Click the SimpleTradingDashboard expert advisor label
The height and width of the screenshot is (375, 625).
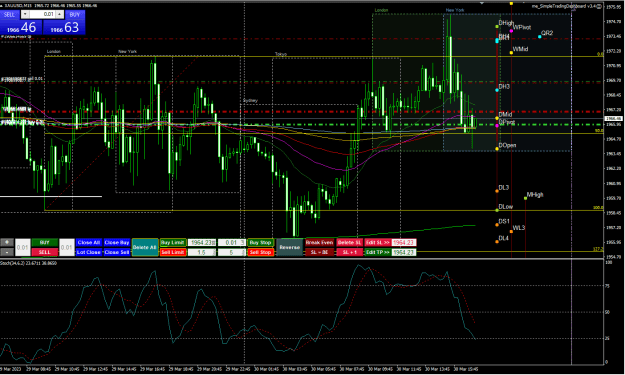click(566, 6)
